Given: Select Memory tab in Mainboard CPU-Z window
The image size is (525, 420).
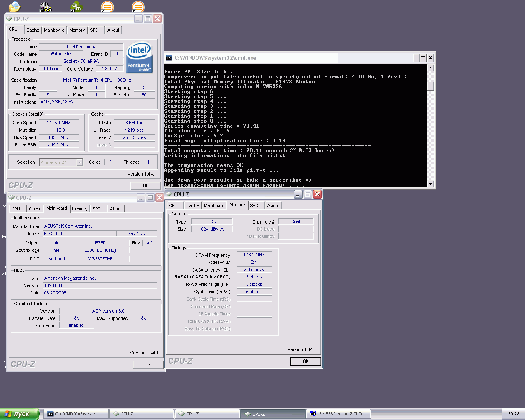Looking at the screenshot, I should 80,209.
